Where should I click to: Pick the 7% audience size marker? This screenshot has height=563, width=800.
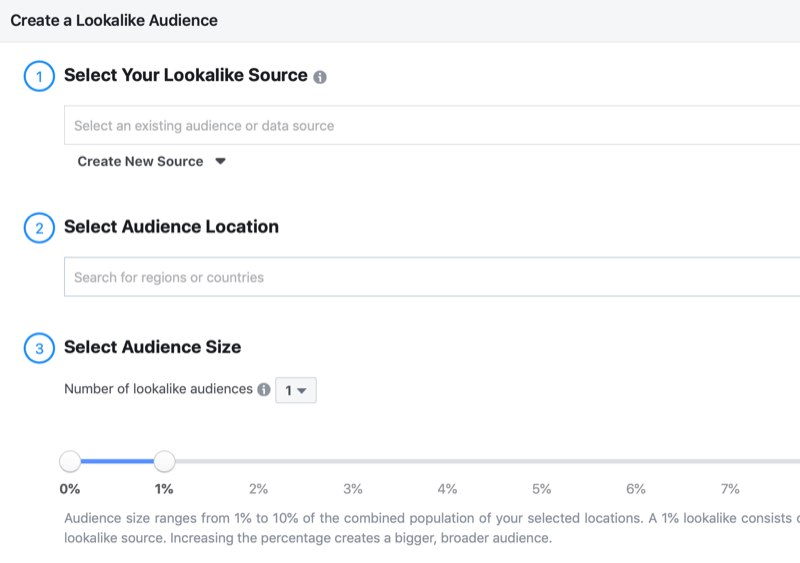730,489
